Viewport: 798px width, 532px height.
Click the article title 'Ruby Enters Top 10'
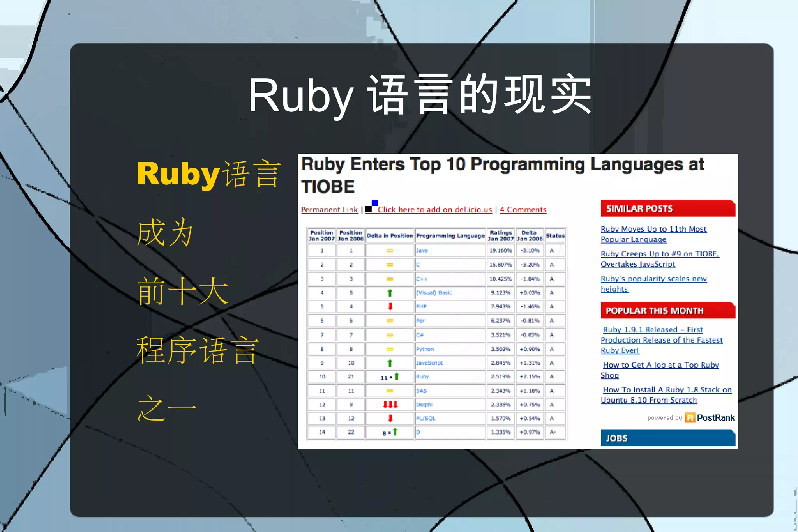[503, 175]
